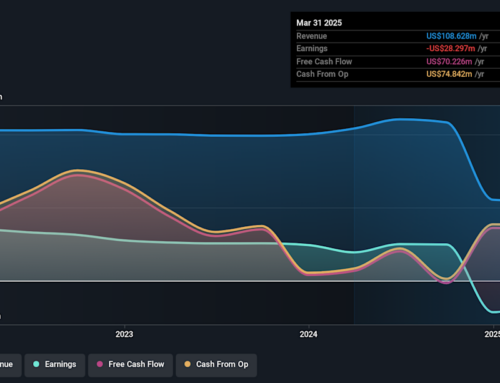Select the 2023 x-axis label
The height and width of the screenshot is (383, 500).
point(124,334)
